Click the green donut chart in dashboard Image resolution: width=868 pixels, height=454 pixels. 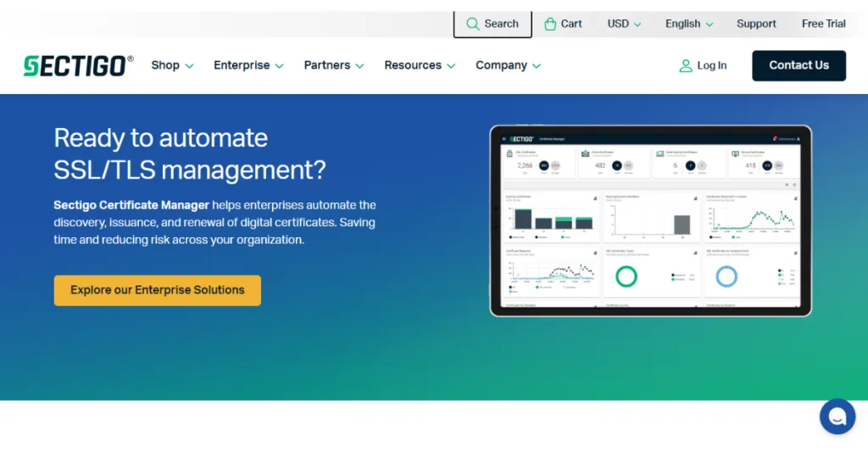pyautogui.click(x=626, y=276)
